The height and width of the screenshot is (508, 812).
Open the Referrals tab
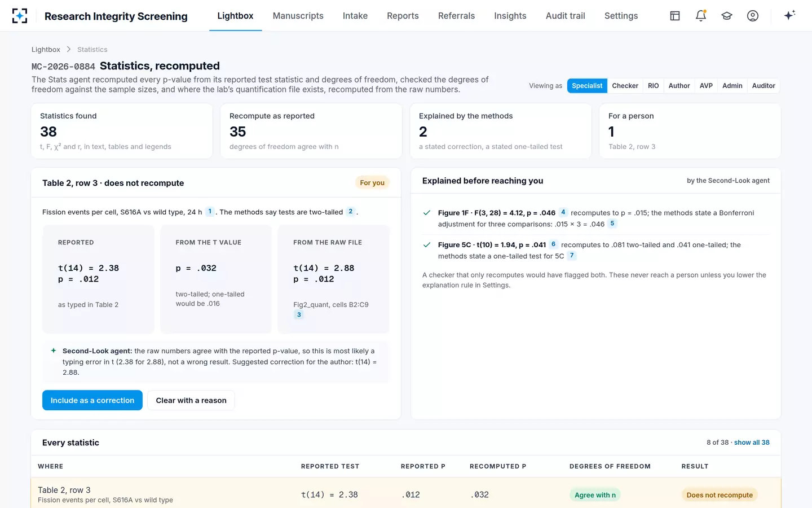click(456, 16)
